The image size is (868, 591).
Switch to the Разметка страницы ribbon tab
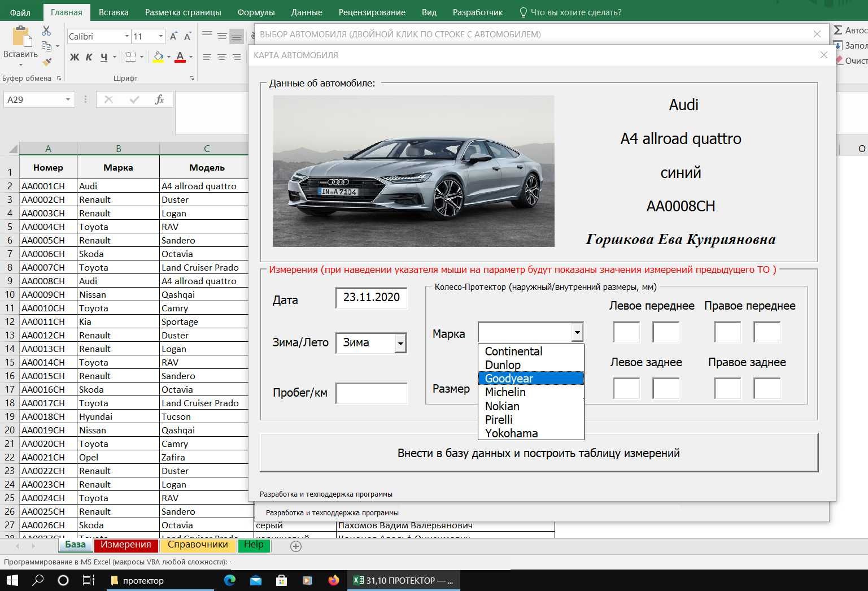pos(183,12)
